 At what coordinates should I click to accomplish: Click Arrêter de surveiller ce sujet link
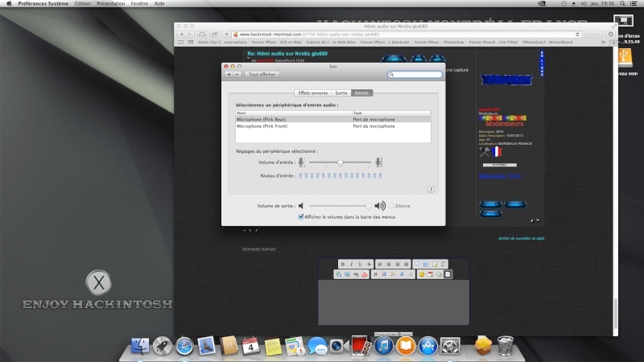tap(521, 238)
